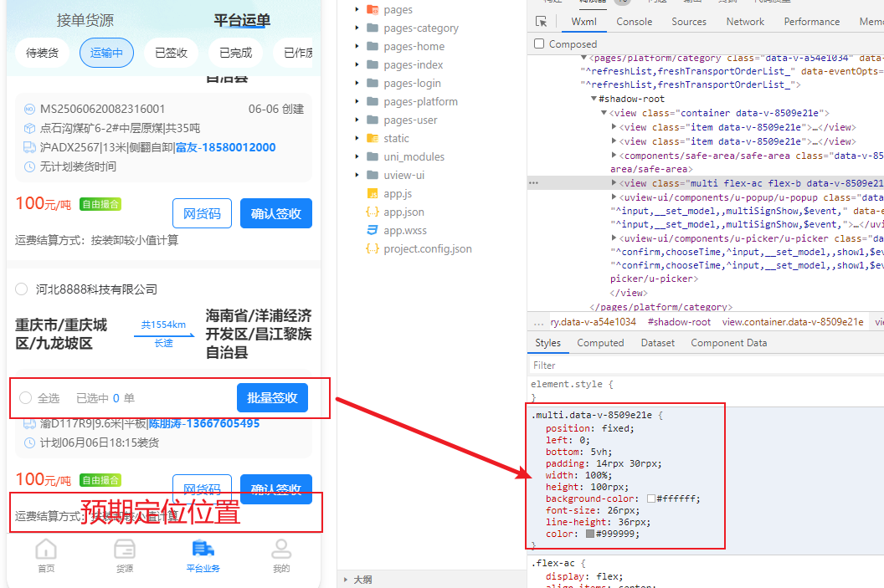Expand the 大纲 outline section
Viewport: 884px width, 588px height.
(346, 580)
